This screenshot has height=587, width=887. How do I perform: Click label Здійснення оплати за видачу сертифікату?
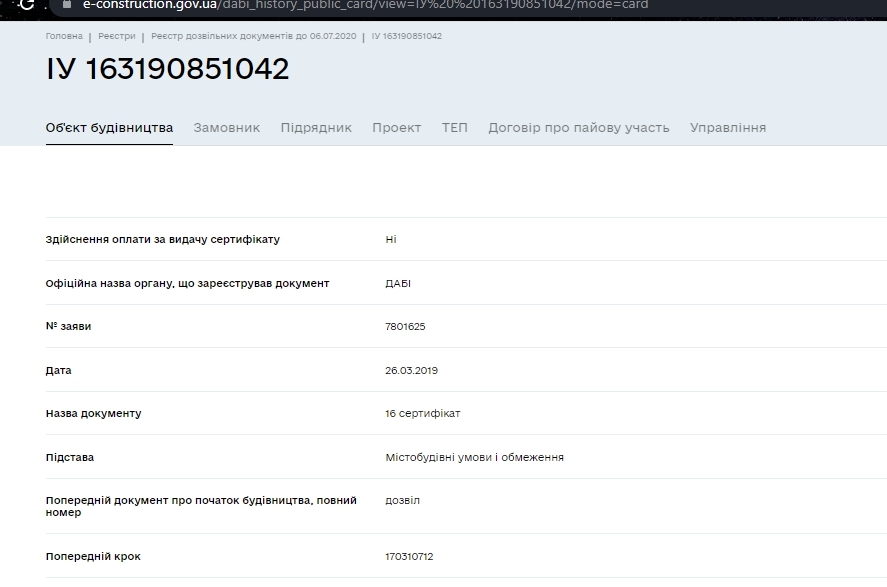[163, 240]
